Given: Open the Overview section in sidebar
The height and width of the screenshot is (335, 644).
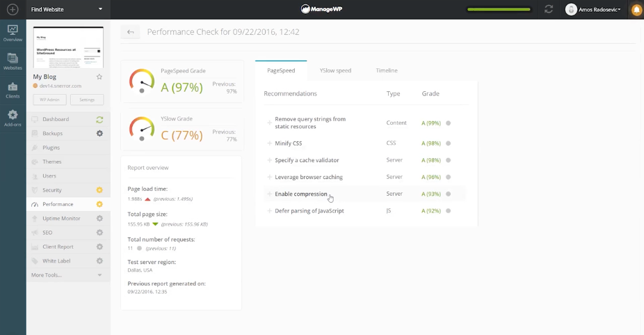Looking at the screenshot, I should [13, 33].
